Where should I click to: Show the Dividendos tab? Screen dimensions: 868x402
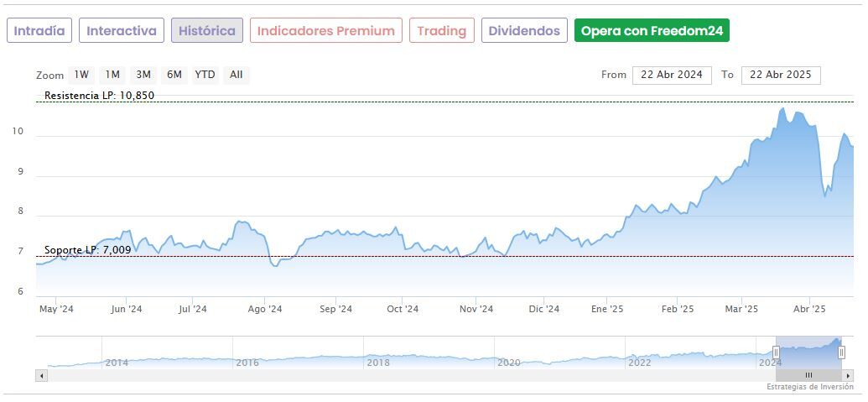coord(524,31)
